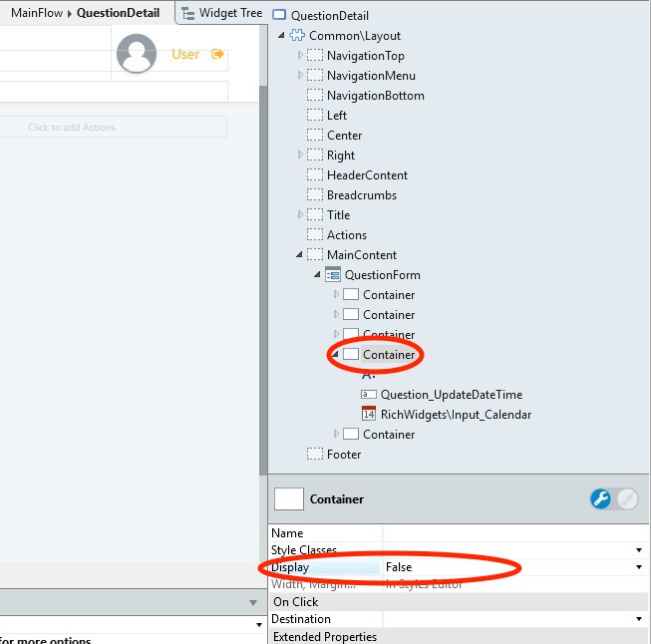The image size is (651, 644).
Task: Select the Footer placeholder
Action: click(x=344, y=455)
